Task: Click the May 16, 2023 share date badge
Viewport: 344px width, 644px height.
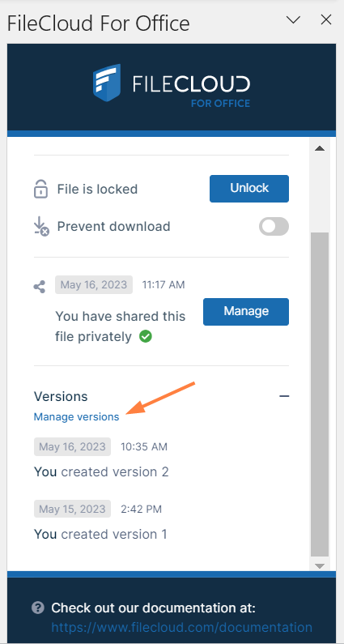Action: pyautogui.click(x=94, y=284)
